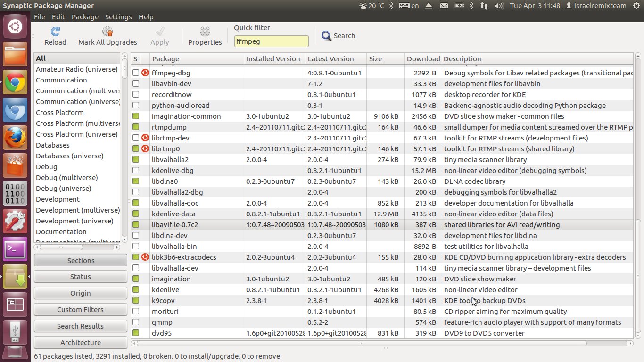This screenshot has width=644, height=362.
Task: Click the Mark All Upgrades icon
Action: tap(107, 32)
